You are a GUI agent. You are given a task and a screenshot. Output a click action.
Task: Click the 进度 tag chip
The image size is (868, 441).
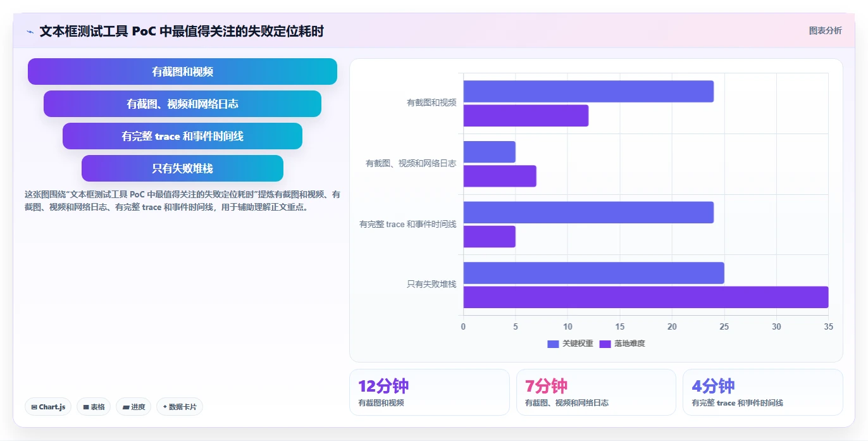[x=133, y=407]
